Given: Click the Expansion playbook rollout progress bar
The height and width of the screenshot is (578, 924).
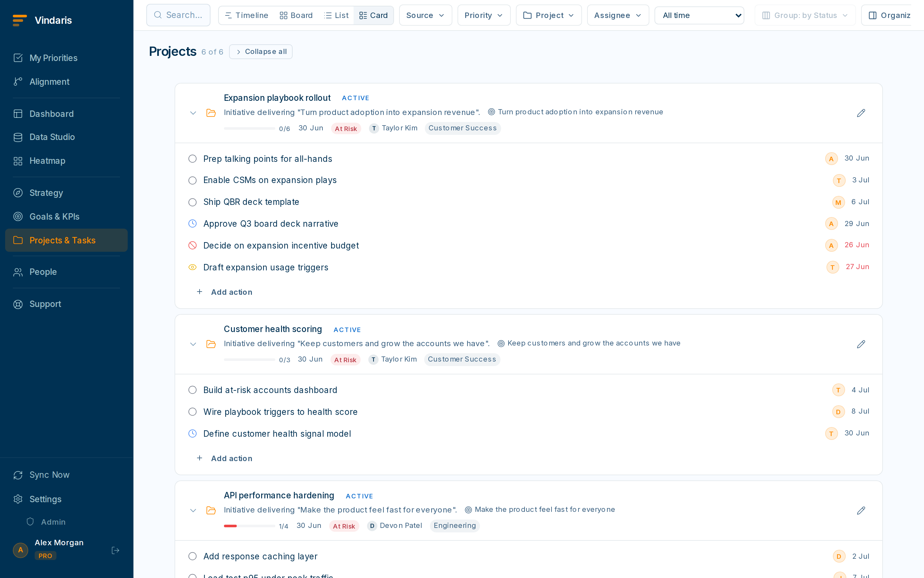Looking at the screenshot, I should pyautogui.click(x=249, y=128).
